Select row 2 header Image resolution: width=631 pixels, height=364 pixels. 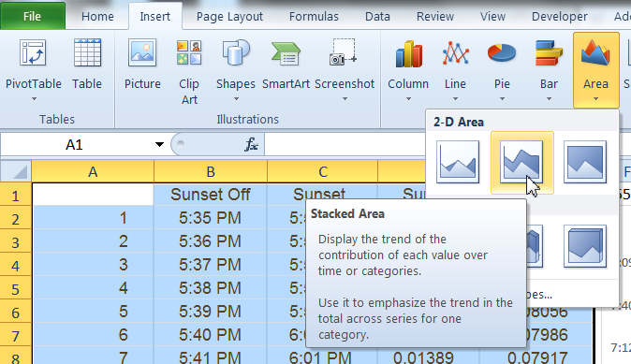(x=15, y=218)
